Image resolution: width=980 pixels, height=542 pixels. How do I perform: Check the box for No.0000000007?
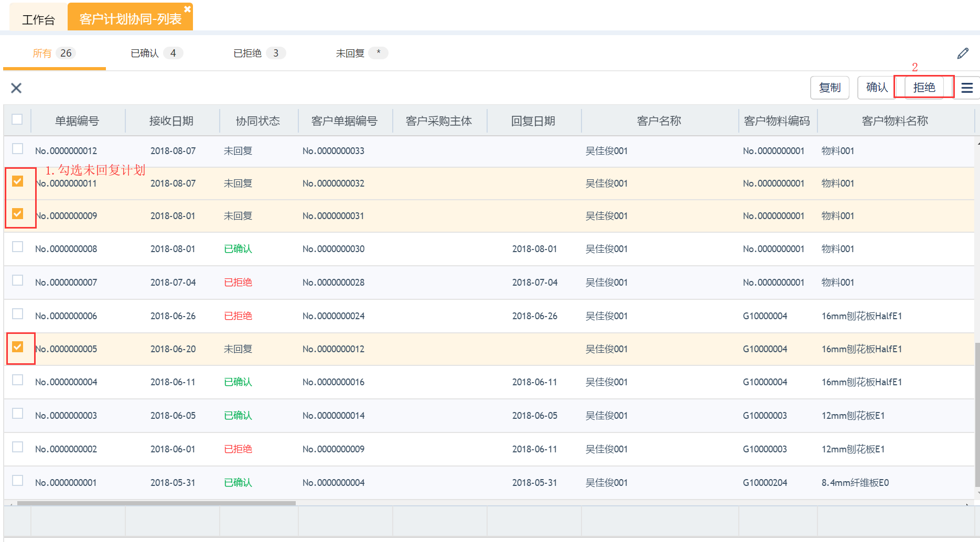(17, 280)
